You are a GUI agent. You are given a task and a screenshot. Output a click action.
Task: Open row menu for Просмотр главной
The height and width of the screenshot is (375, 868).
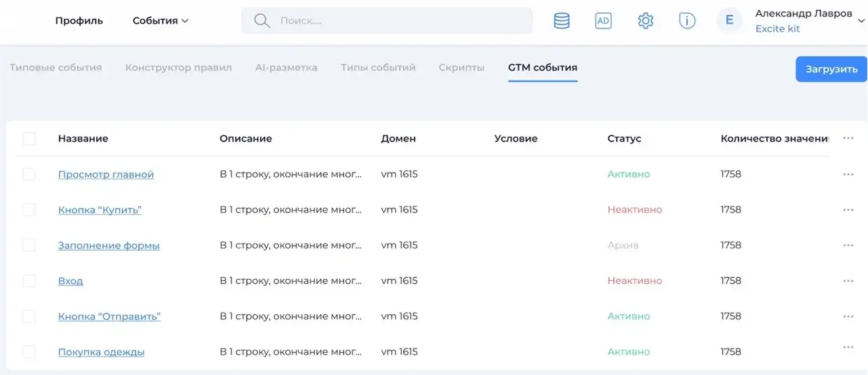coord(848,174)
